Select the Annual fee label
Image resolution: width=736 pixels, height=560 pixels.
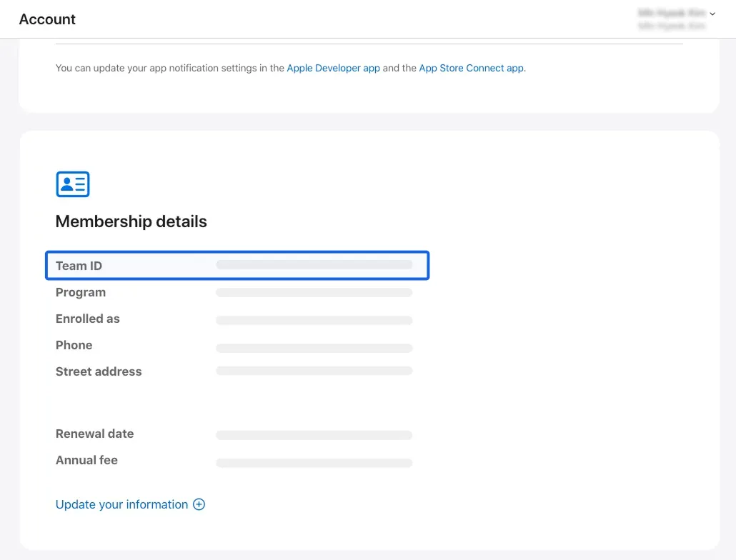point(86,460)
